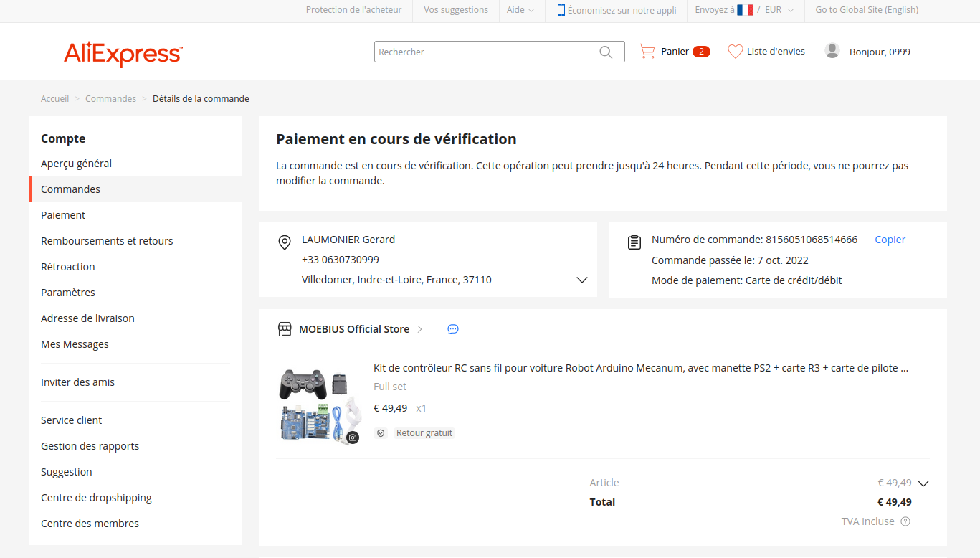Open the country and currency selector
Screen dimensions: 980x558
(x=744, y=10)
